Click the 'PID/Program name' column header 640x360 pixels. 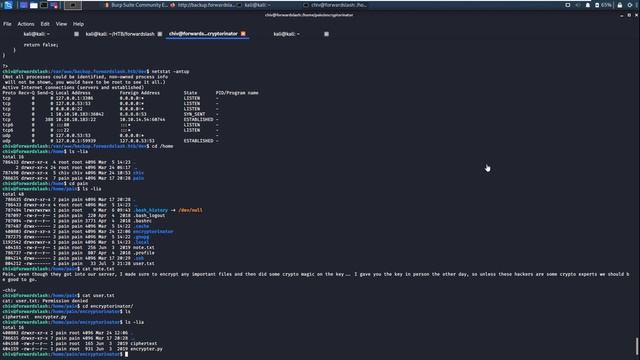[x=237, y=93]
